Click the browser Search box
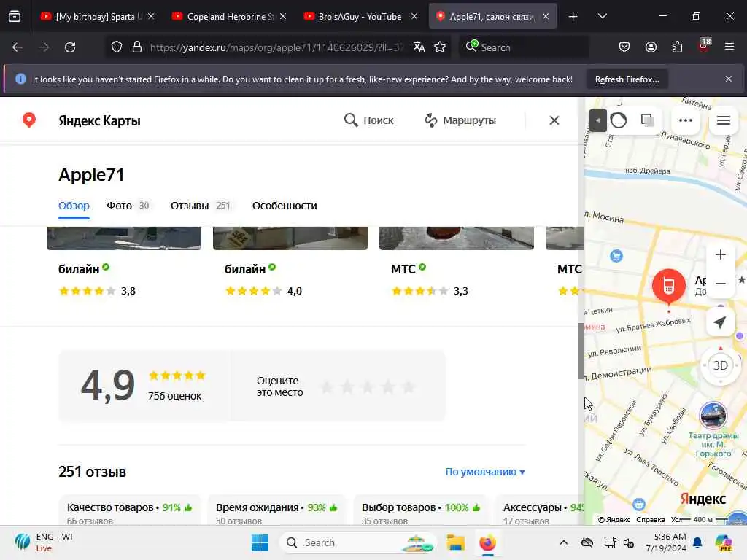Screen dimensions: 747x560 tap(524, 47)
